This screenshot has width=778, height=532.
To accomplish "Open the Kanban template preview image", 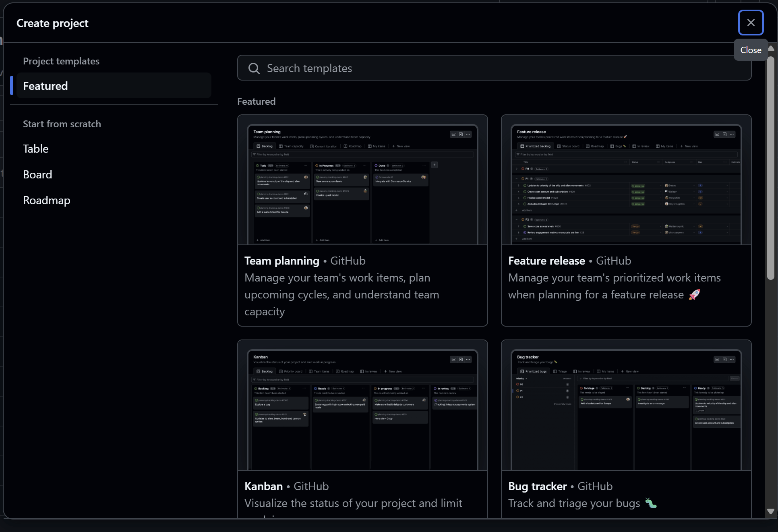I will point(362,405).
